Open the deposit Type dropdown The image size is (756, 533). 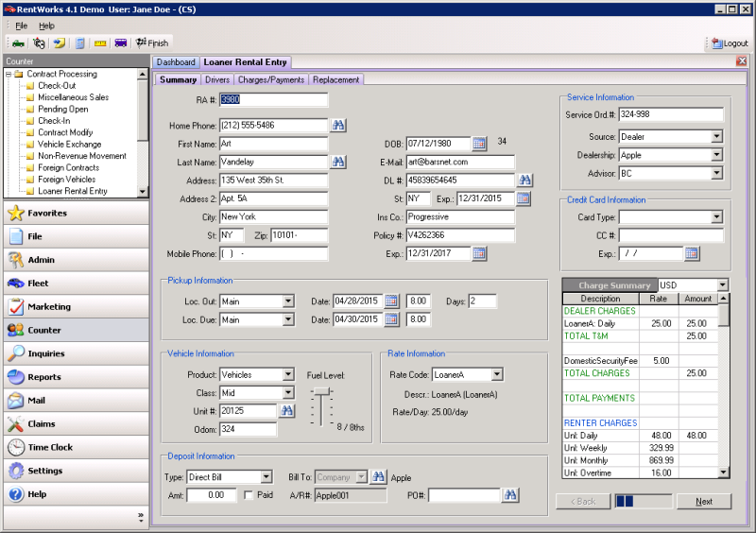(x=266, y=477)
